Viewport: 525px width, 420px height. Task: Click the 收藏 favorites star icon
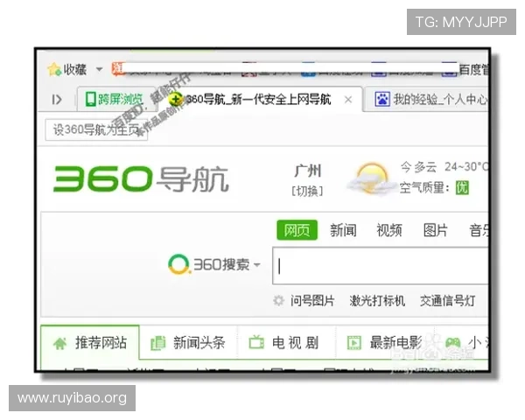[53, 69]
